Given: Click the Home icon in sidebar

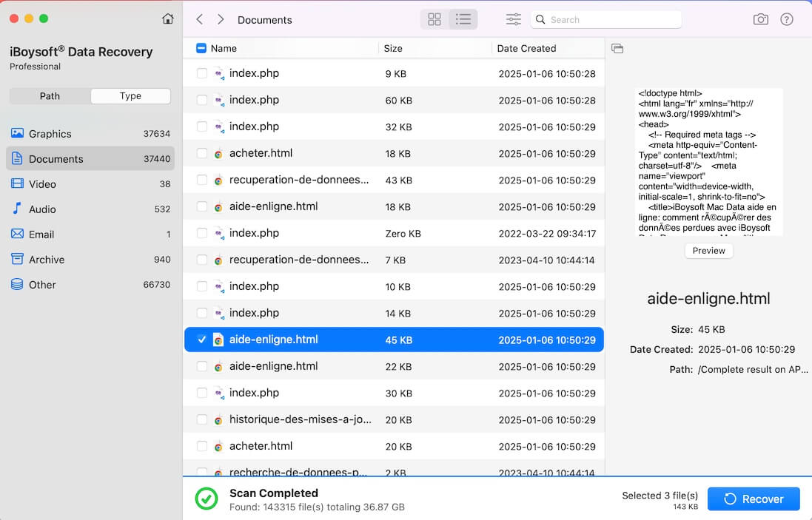Looking at the screenshot, I should 168,19.
